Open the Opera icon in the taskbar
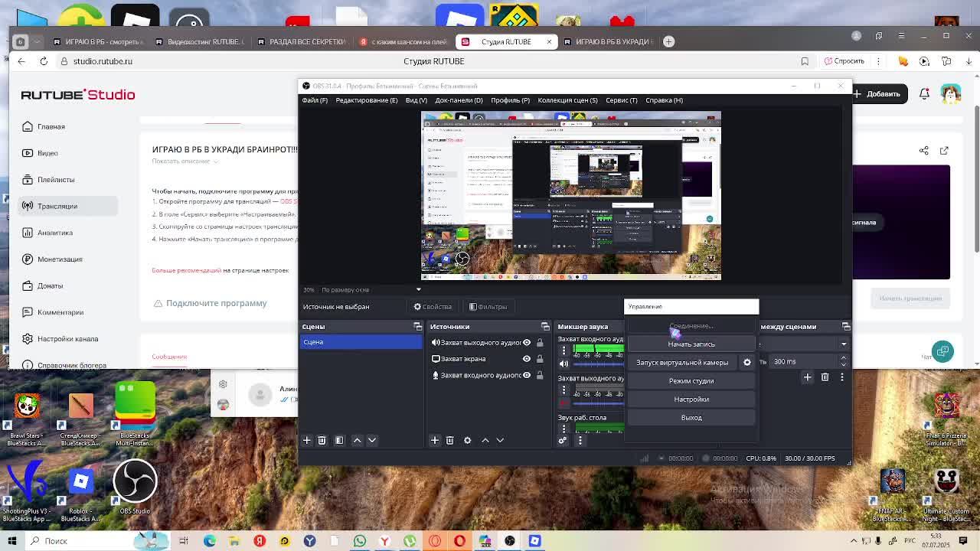 (459, 541)
